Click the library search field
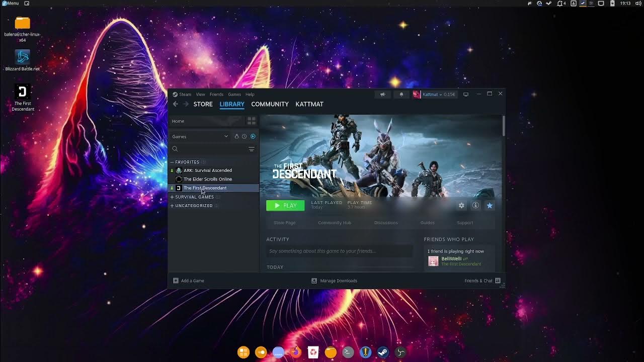 (214, 149)
